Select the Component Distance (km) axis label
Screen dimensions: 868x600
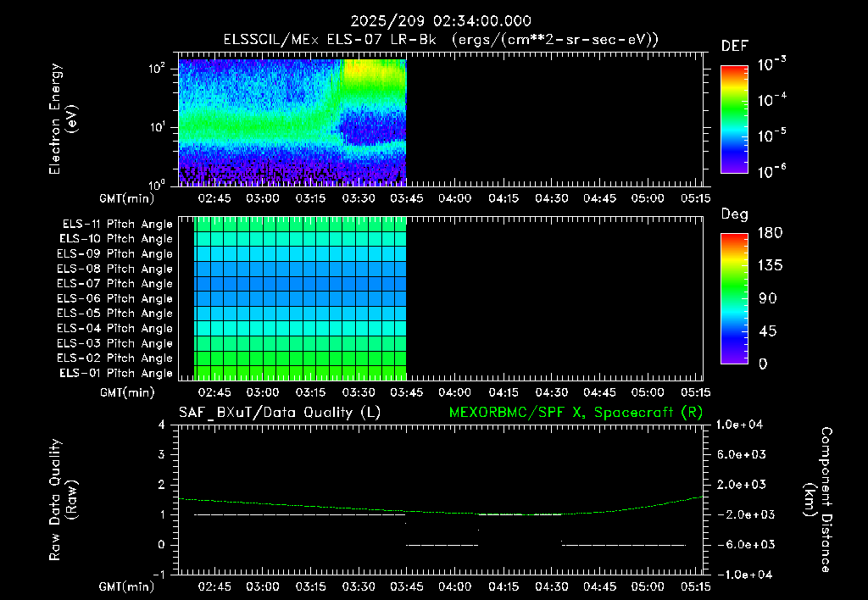click(x=818, y=500)
